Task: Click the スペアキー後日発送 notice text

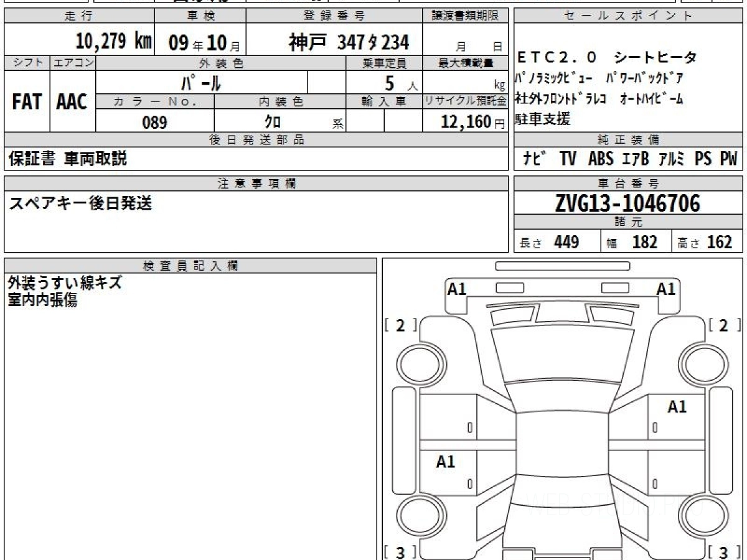Action: point(80,203)
